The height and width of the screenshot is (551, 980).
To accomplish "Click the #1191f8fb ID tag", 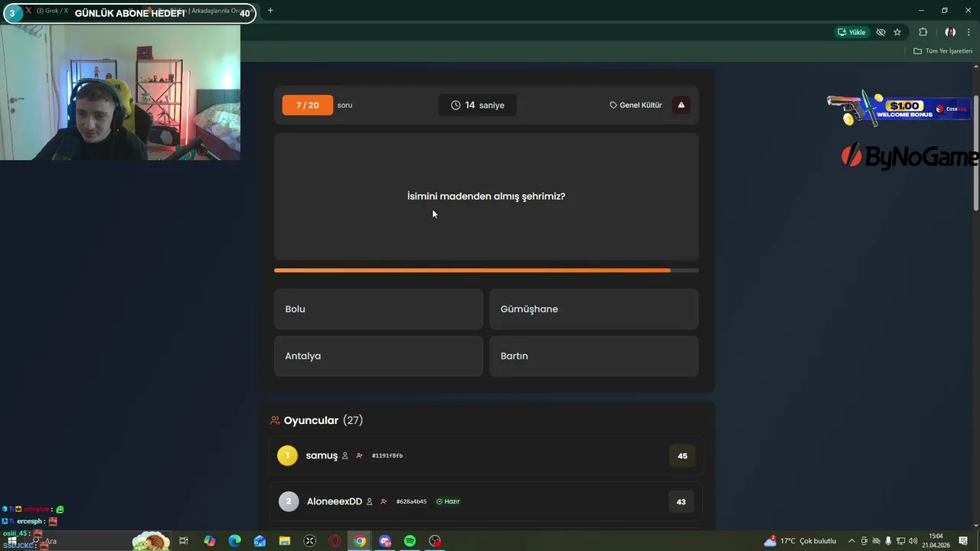I will pyautogui.click(x=387, y=455).
